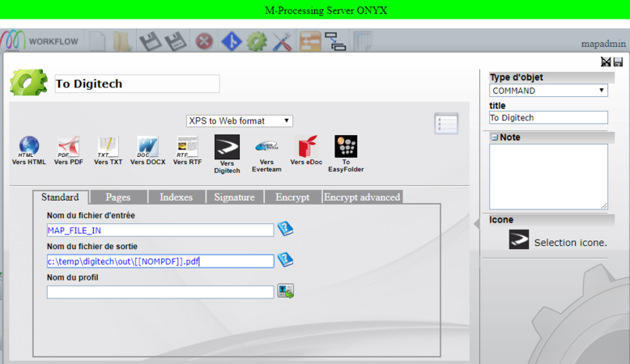Collapse the right panel with arrow handle
This screenshot has width=630, height=364.
(477, 223)
